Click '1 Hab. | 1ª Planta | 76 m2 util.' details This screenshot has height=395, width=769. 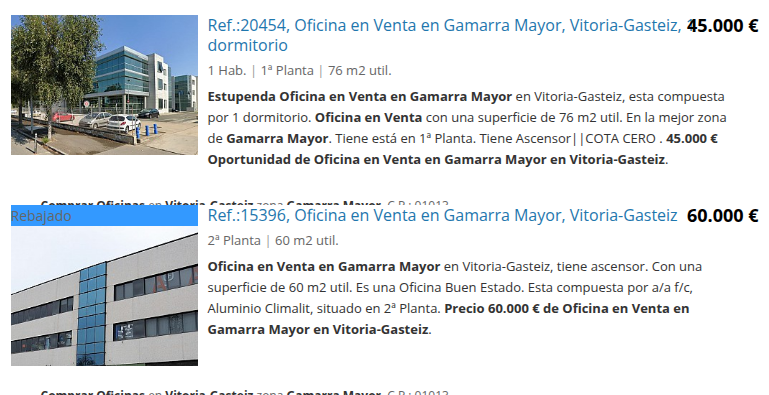click(x=299, y=71)
